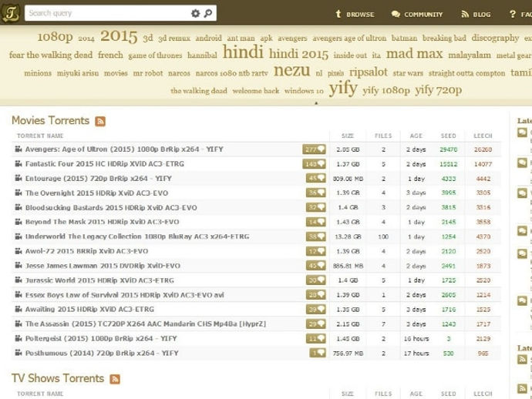
Task: Open search settings gear icon
Action: (195, 13)
